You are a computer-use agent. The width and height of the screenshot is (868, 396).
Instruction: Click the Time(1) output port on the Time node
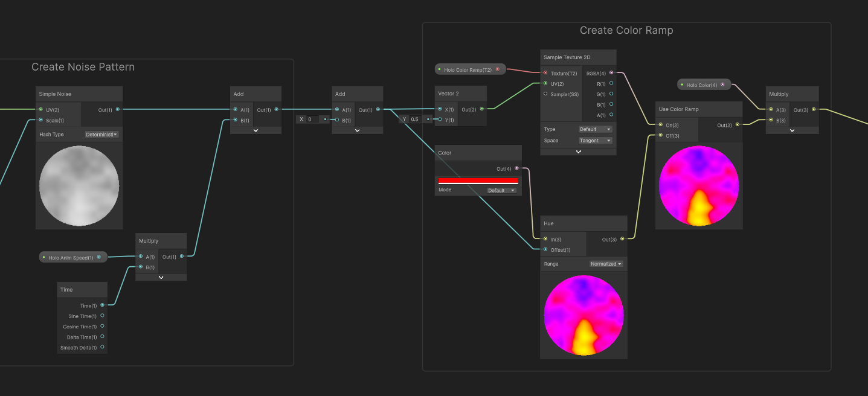pyautogui.click(x=102, y=305)
